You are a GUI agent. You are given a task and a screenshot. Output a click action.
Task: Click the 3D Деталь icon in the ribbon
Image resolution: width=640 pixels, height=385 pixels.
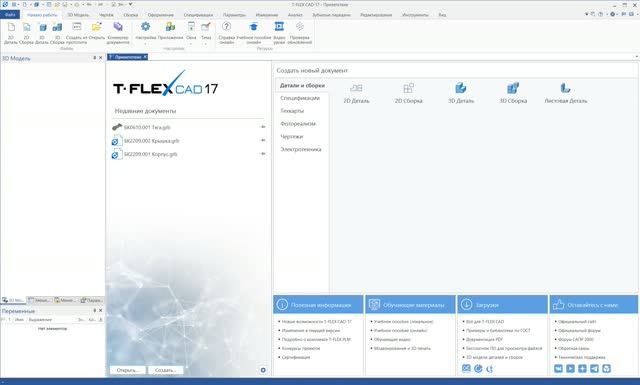(x=42, y=28)
